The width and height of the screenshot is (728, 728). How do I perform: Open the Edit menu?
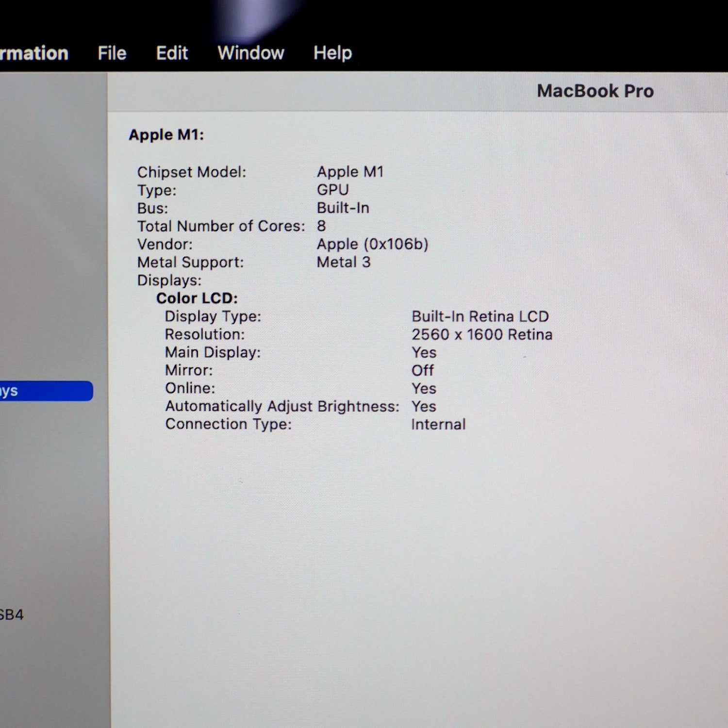click(x=172, y=53)
